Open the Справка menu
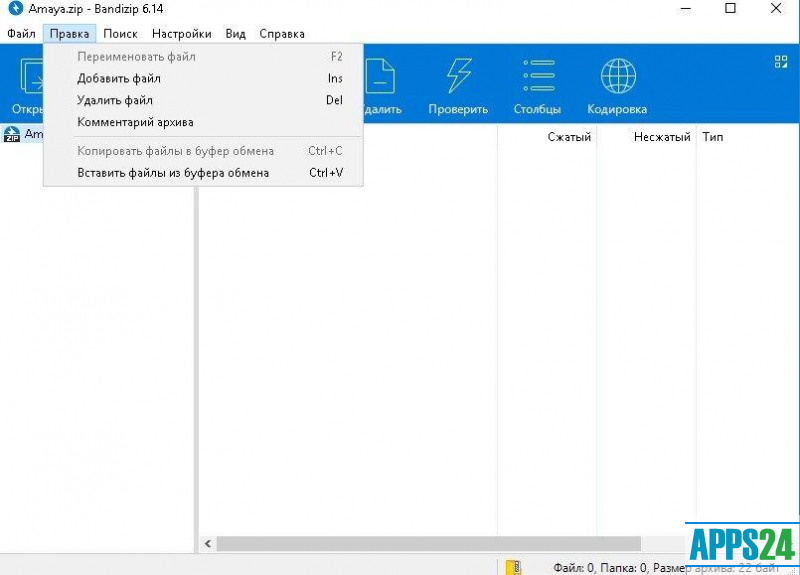 (x=282, y=34)
